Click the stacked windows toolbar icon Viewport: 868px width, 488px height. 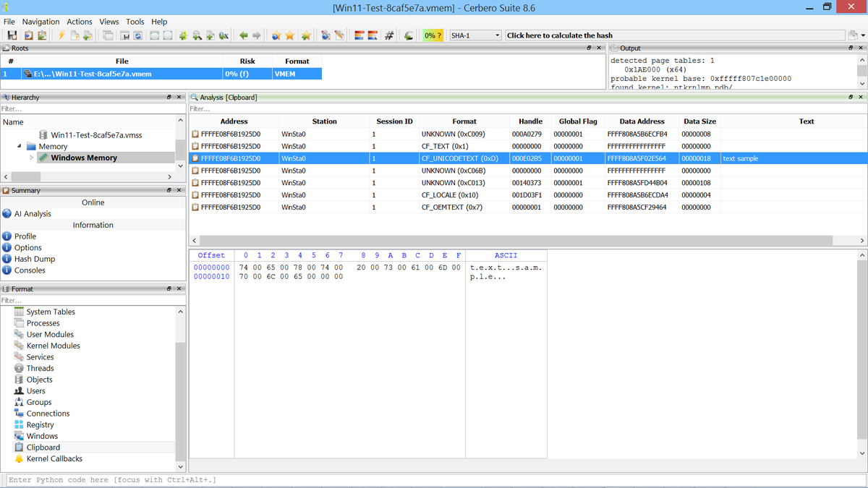(108, 35)
